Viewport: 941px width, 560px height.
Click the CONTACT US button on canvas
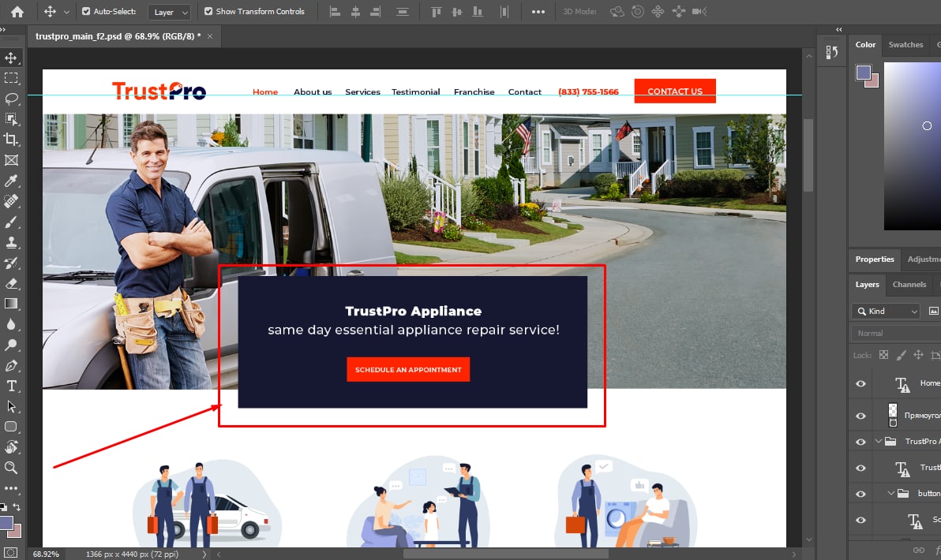(674, 91)
